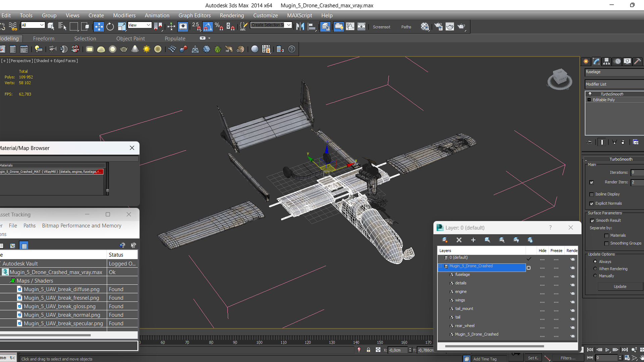644x362 pixels.
Task: Click the Mirror tool icon
Action: click(x=300, y=26)
